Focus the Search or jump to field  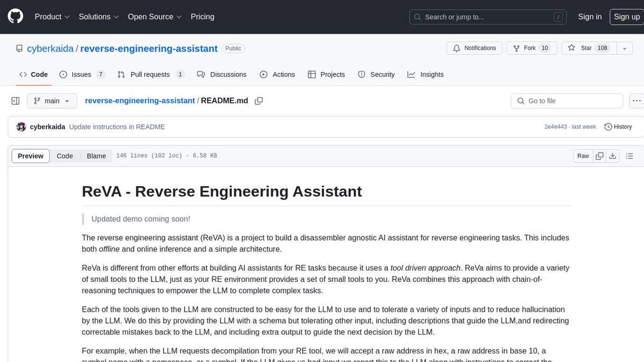point(488,17)
